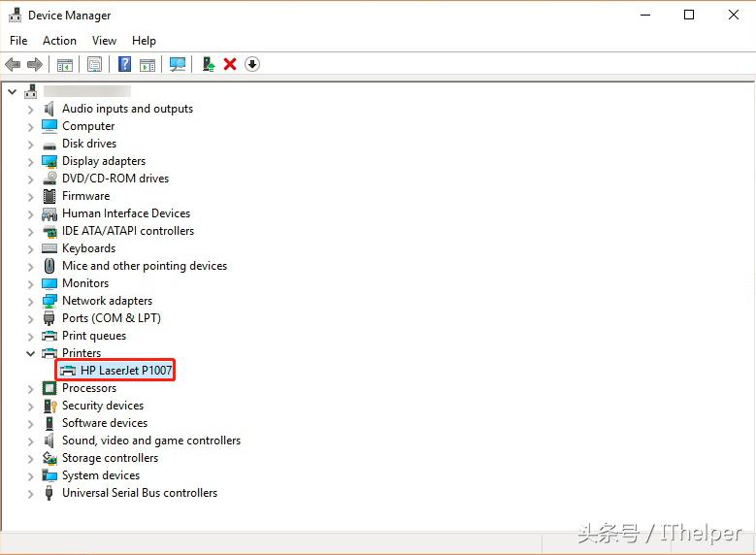Click the Display adapters icon
756x555 pixels.
49,161
